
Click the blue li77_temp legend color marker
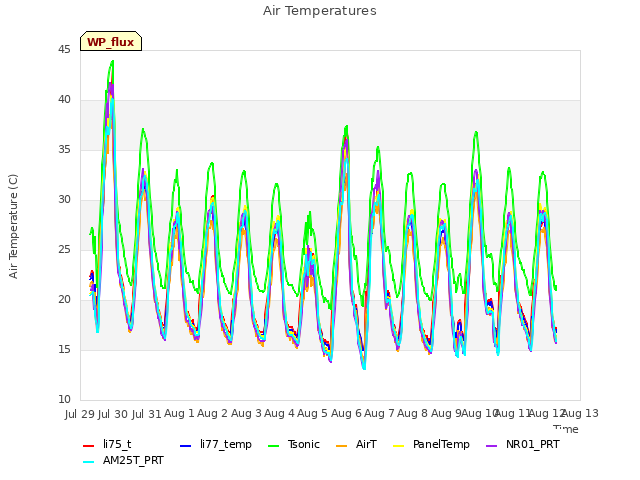pyautogui.click(x=186, y=446)
